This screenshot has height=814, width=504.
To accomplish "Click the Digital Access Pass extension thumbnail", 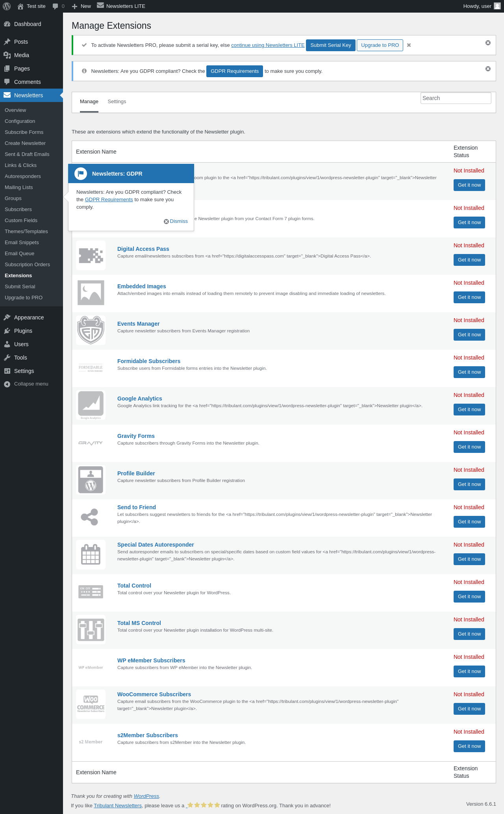I will point(91,255).
